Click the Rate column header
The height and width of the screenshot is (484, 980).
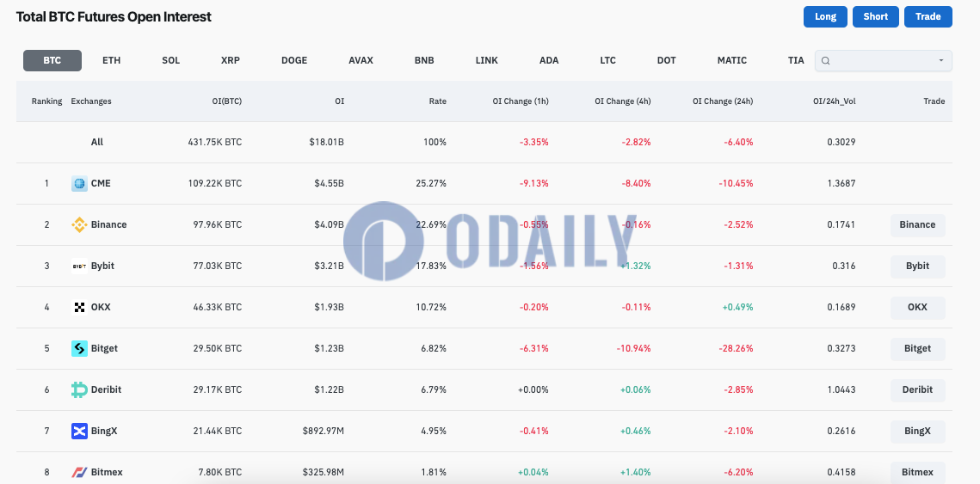pos(437,101)
